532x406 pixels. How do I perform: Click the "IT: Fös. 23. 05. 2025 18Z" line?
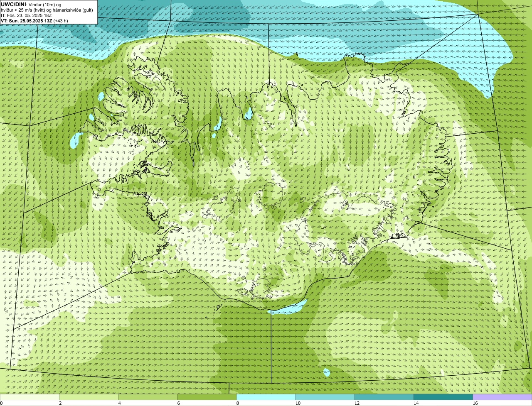click(27, 15)
